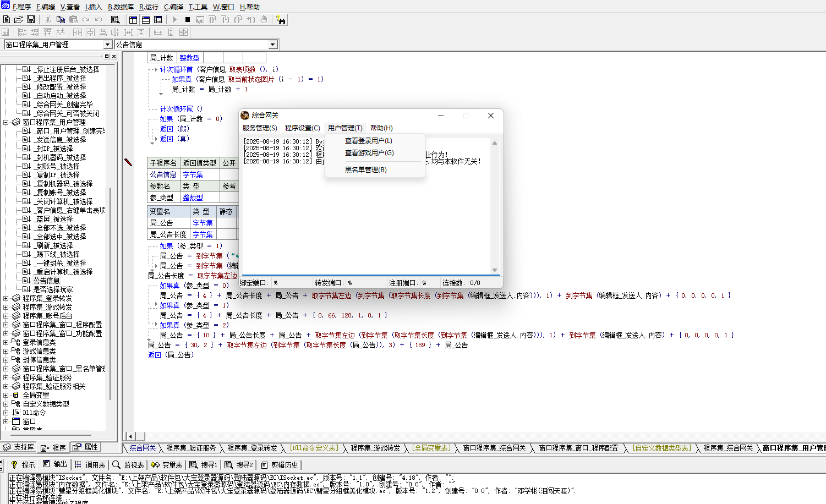
Task: Click the Open folder toolbar icon
Action: (x=19, y=19)
